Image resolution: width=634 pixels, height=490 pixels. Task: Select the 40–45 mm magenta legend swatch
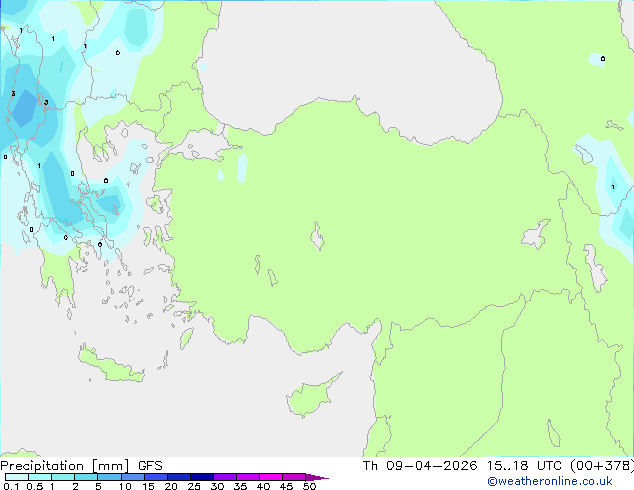(x=271, y=477)
